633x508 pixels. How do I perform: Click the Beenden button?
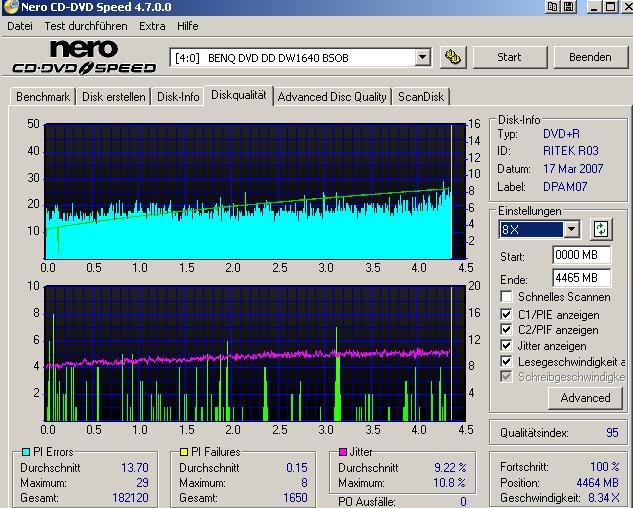[x=590, y=57]
